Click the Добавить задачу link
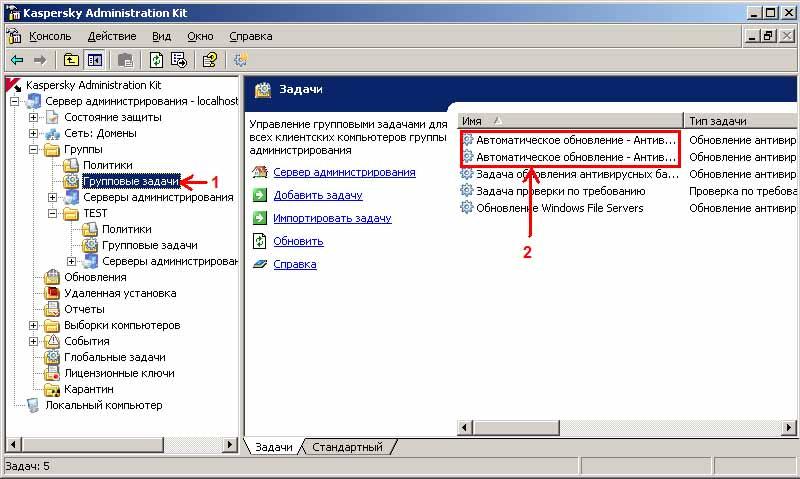800x479 pixels. [x=318, y=195]
